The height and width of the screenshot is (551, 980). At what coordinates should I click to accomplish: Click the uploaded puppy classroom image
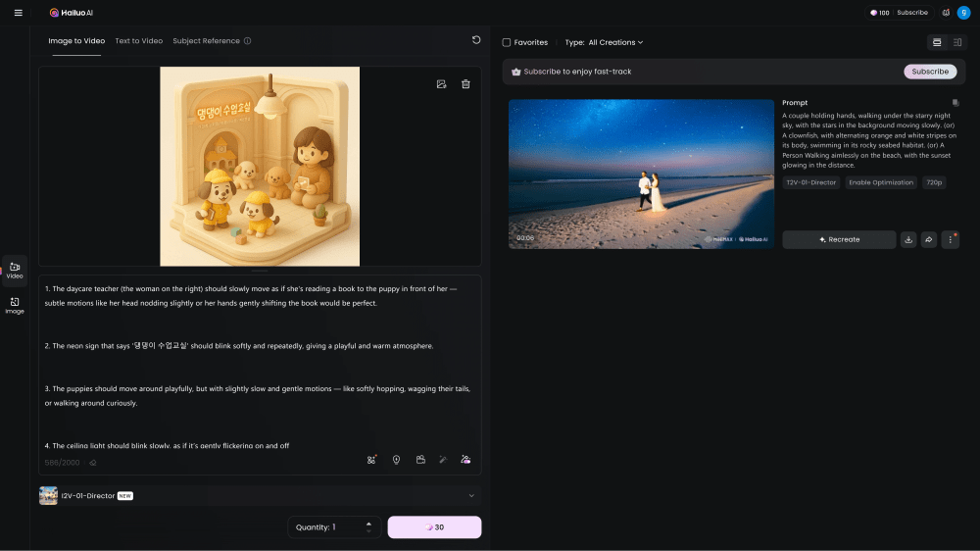pos(260,167)
